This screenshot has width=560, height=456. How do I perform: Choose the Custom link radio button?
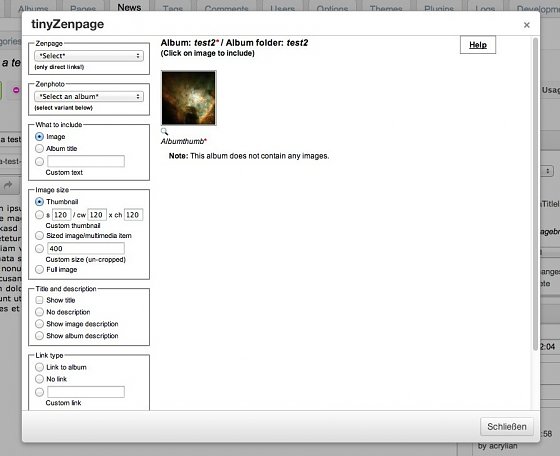[39, 392]
